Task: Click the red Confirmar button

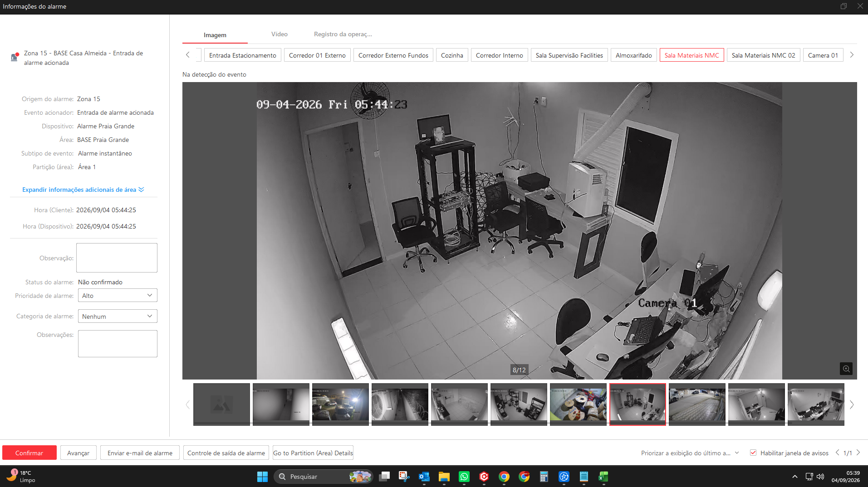Action: 29,453
